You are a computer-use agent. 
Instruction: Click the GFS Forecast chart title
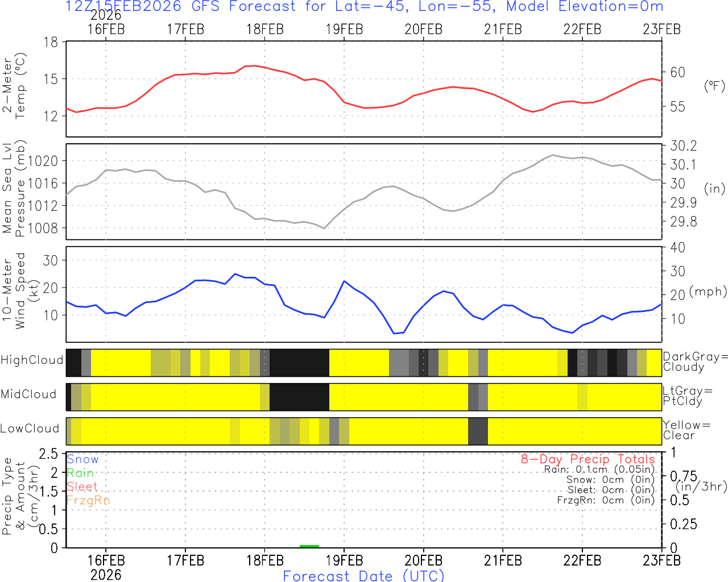point(364,7)
